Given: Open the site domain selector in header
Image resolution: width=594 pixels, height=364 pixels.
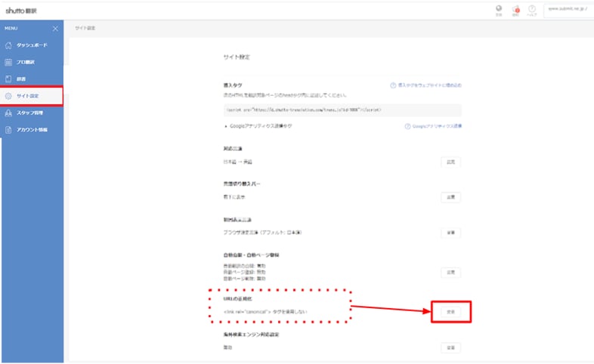Looking at the screenshot, I should (x=568, y=11).
